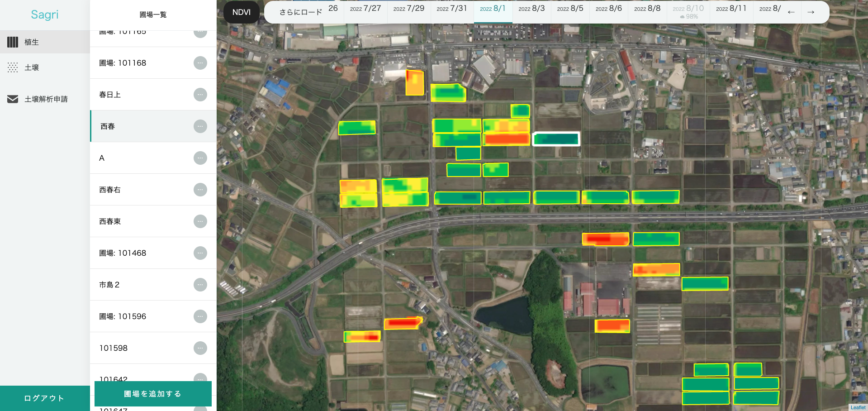Open the more options button for 春日上

point(200,95)
